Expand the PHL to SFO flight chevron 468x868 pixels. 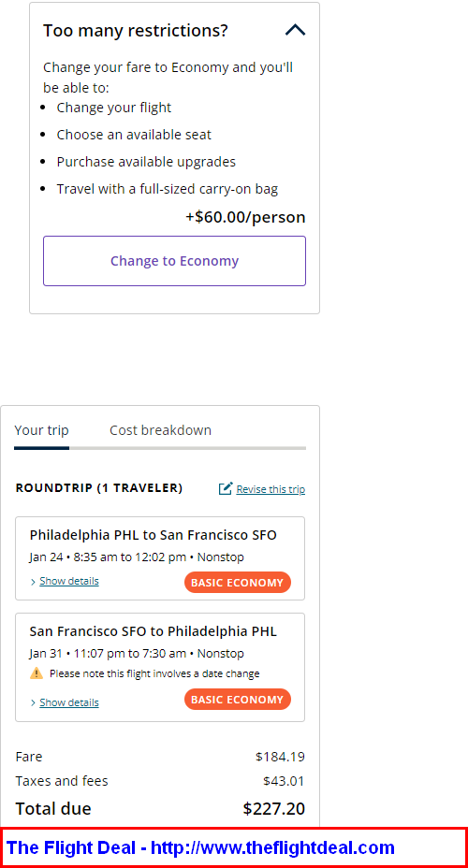click(34, 581)
